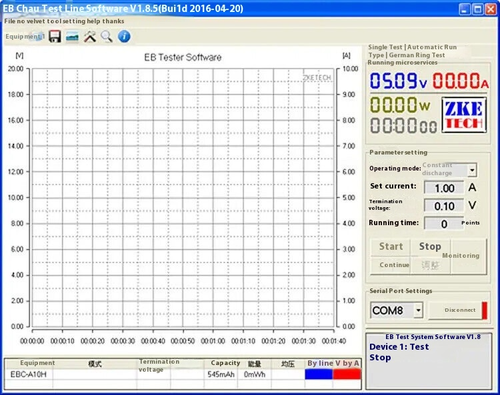Click the red 00.00A current readout
Image resolution: width=500 pixels, height=395 pixels.
click(461, 81)
